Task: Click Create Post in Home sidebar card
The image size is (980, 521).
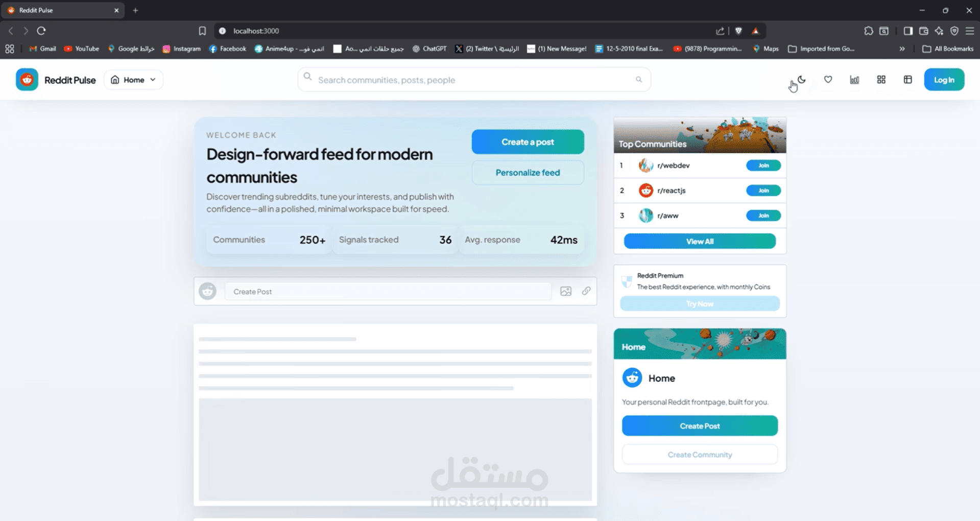Action: [x=700, y=426]
